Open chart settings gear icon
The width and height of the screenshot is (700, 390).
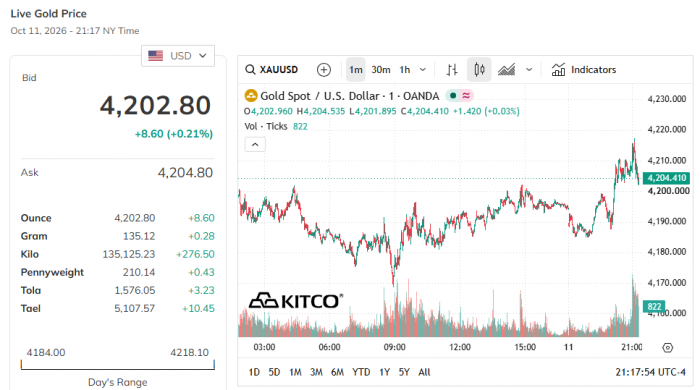(x=667, y=348)
